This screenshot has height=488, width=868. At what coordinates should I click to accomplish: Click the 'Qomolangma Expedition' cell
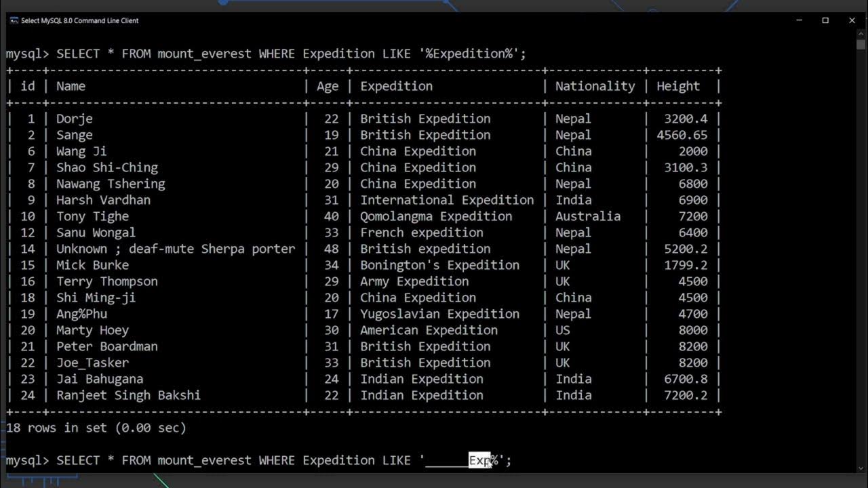[x=436, y=216]
